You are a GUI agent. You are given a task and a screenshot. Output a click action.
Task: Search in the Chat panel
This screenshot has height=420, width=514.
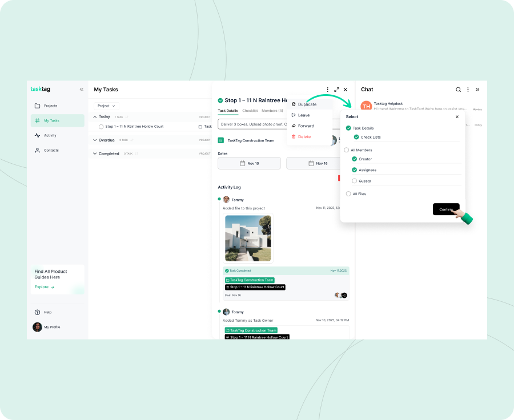point(458,90)
